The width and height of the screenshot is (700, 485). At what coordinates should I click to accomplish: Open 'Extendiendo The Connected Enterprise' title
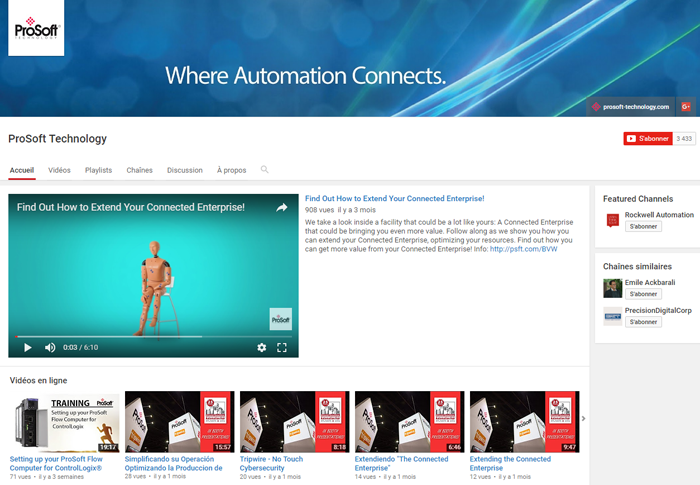coord(401,464)
